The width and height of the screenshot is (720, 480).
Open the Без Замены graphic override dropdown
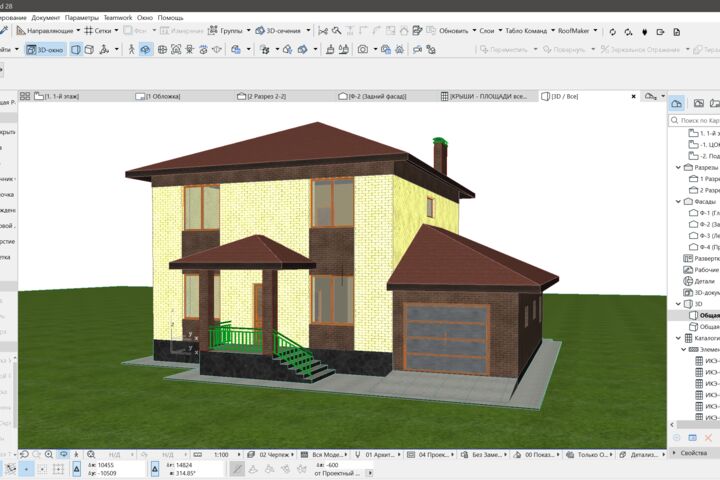tap(483, 455)
